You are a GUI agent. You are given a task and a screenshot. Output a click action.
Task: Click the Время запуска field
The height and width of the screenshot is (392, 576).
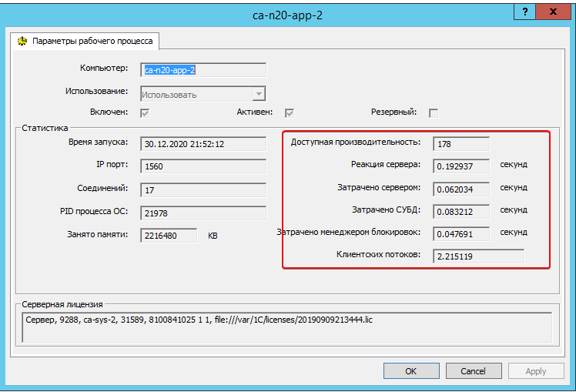203,144
